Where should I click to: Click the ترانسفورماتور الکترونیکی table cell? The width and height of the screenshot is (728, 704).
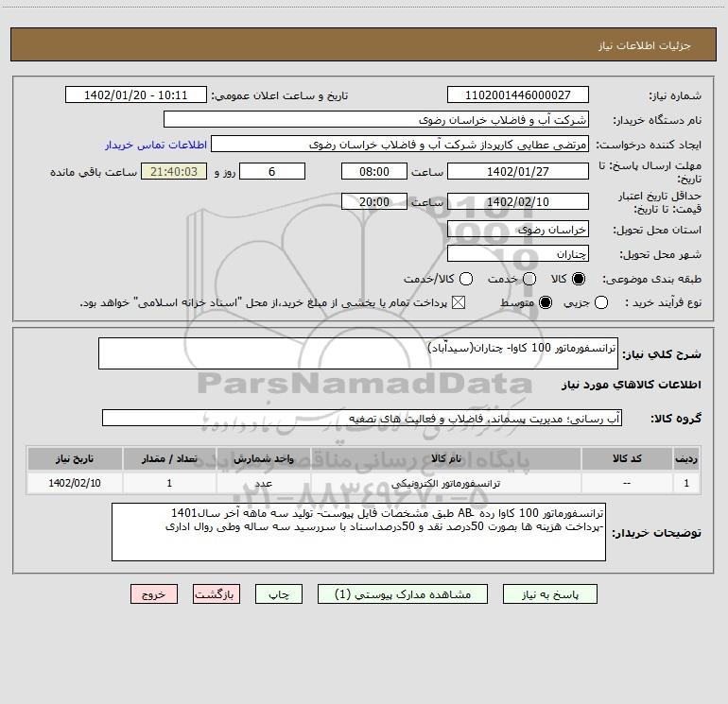pyautogui.click(x=445, y=483)
